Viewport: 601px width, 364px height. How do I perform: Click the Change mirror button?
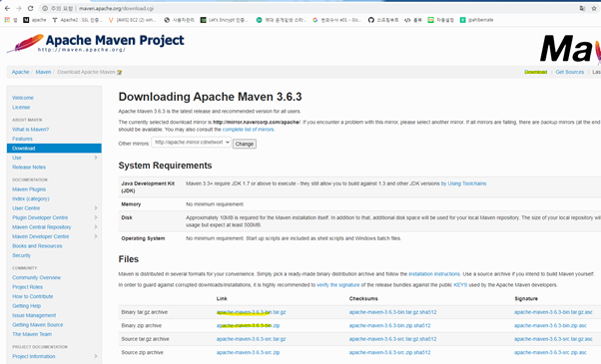(245, 144)
